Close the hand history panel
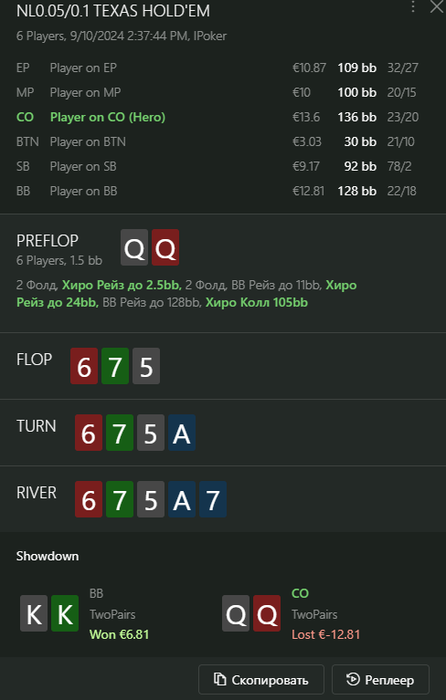Screen dimensions: 446x700 pos(437,6)
